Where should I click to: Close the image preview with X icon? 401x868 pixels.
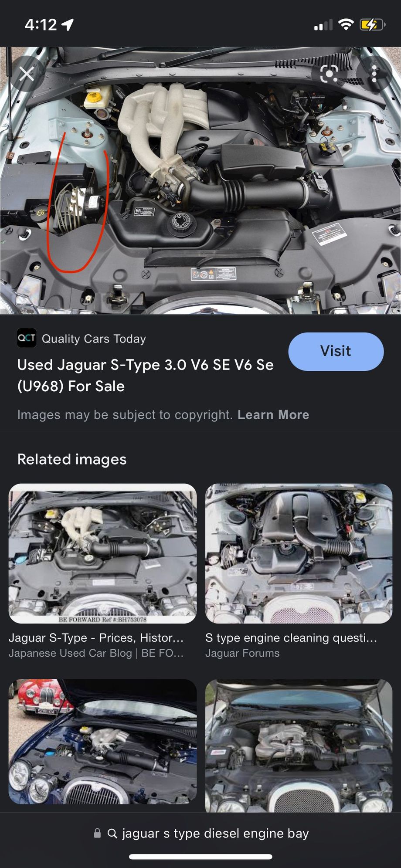click(27, 74)
